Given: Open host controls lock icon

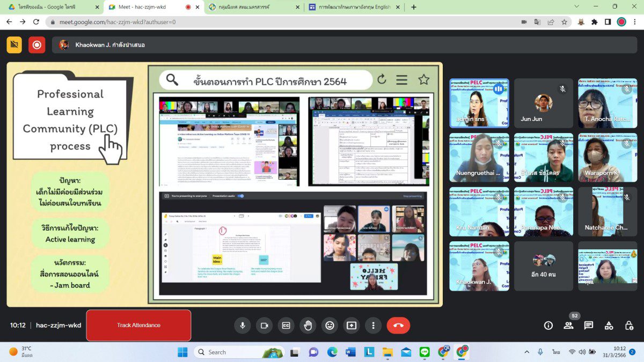Looking at the screenshot, I should (629, 325).
